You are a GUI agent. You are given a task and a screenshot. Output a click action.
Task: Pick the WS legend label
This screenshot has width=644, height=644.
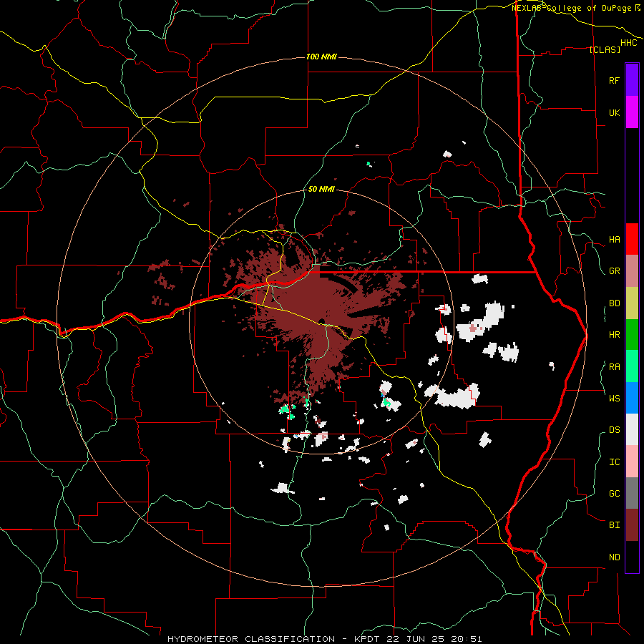(614, 399)
